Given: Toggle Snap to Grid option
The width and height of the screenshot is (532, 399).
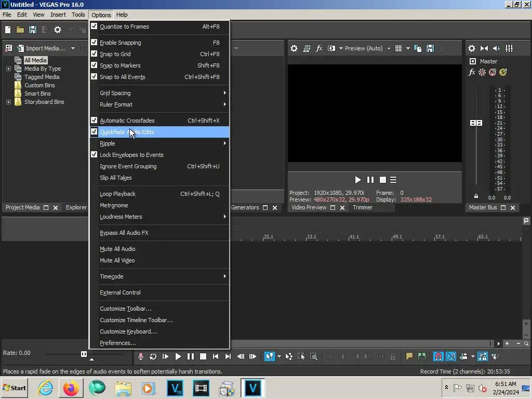Looking at the screenshot, I should [159, 54].
